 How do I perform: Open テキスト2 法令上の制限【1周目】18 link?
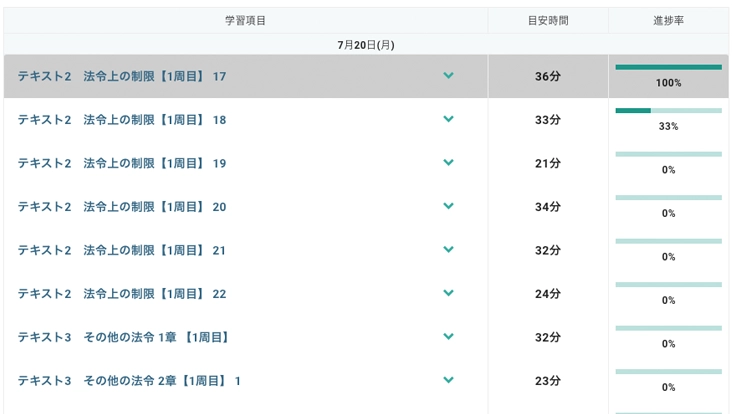click(122, 120)
